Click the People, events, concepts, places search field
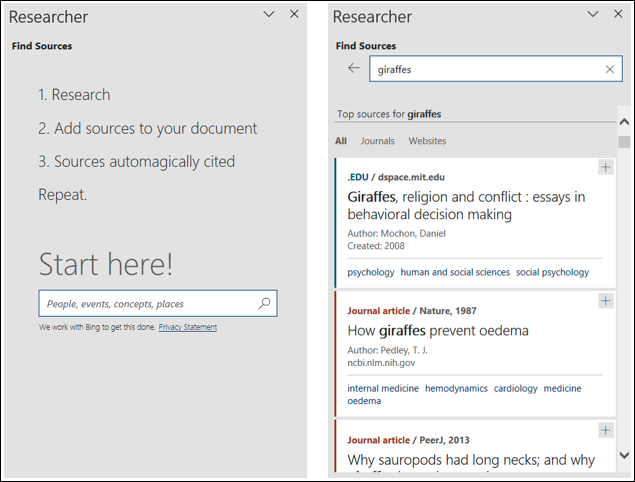The width and height of the screenshot is (635, 482). [158, 303]
